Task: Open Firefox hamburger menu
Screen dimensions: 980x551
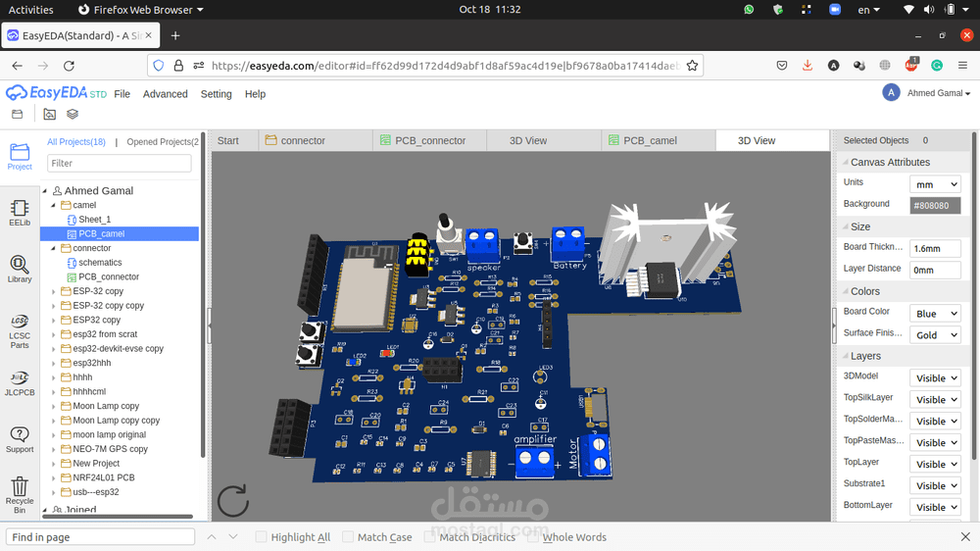Action: 962,66
